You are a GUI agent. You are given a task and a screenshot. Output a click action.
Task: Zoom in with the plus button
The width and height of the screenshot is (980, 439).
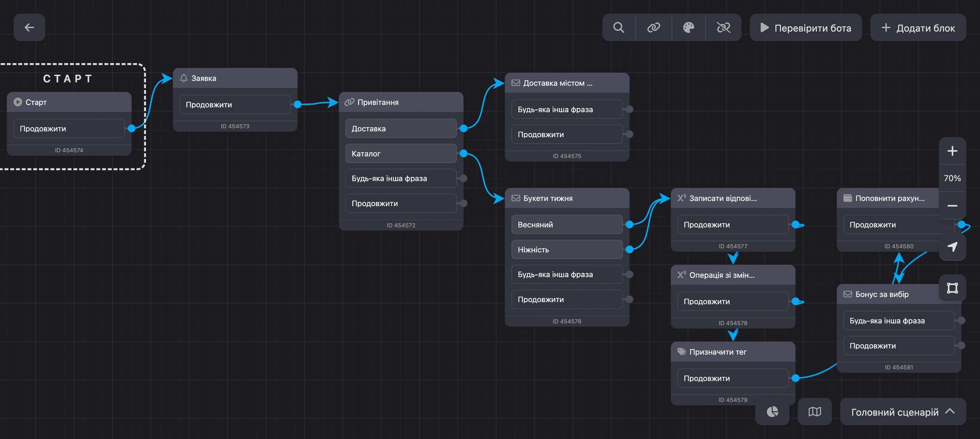[x=952, y=151]
